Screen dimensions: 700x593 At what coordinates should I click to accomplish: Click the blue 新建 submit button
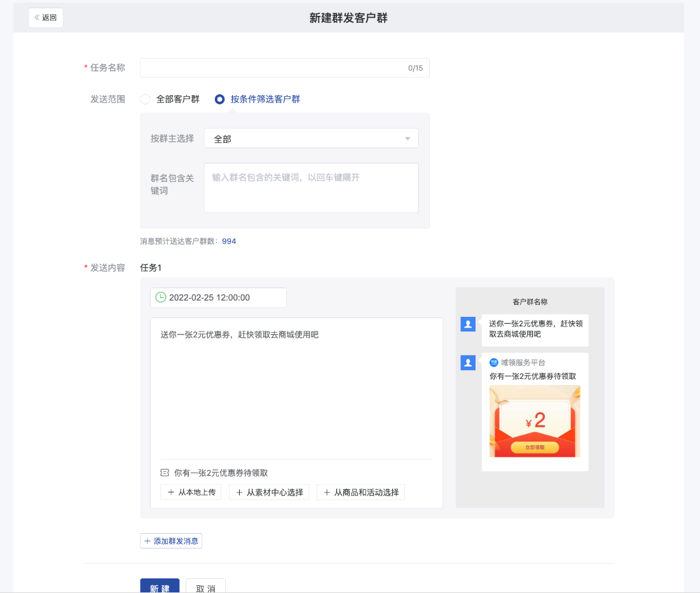(x=160, y=587)
